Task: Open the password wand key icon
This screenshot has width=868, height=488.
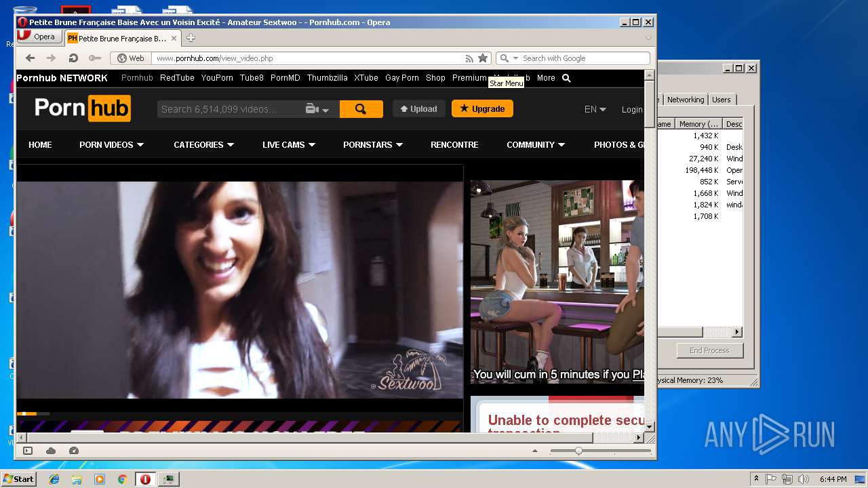Action: click(x=95, y=58)
